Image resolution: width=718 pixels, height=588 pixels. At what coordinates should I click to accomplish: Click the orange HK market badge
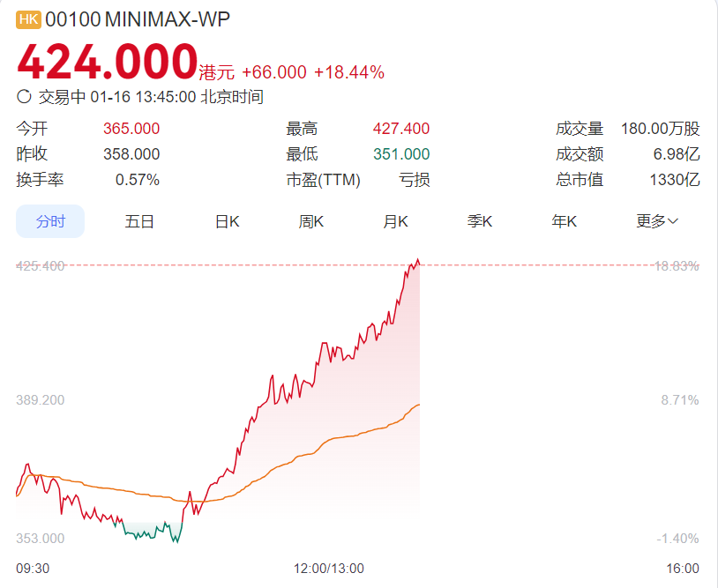[x=29, y=19]
